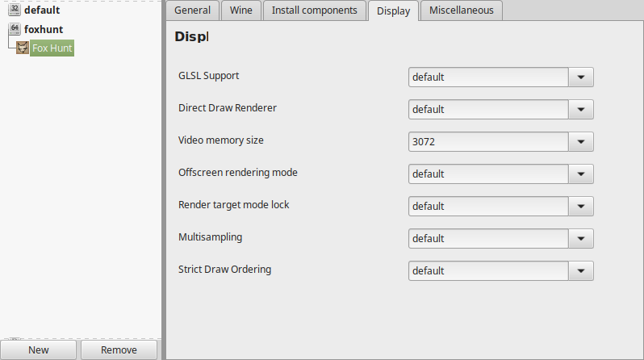Open the GLSL Support dropdown arrow
Screen dimensions: 644x360
click(x=581, y=77)
